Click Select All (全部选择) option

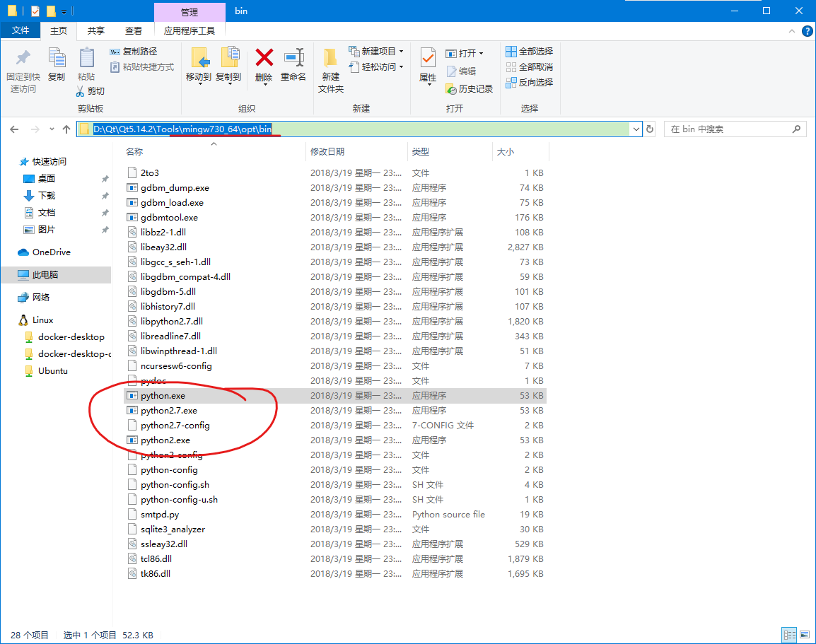point(529,52)
